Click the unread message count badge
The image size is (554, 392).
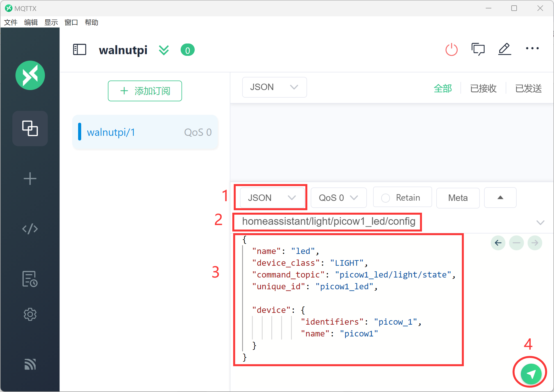pos(188,50)
